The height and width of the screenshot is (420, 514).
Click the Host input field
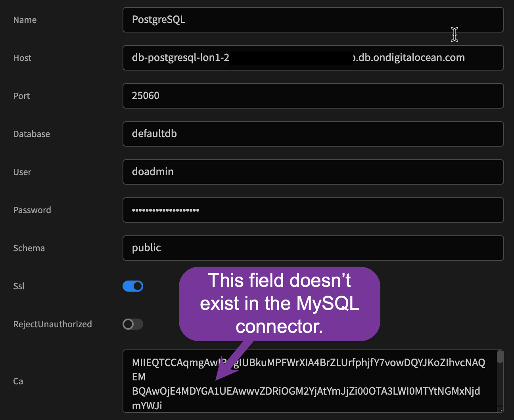tap(313, 58)
